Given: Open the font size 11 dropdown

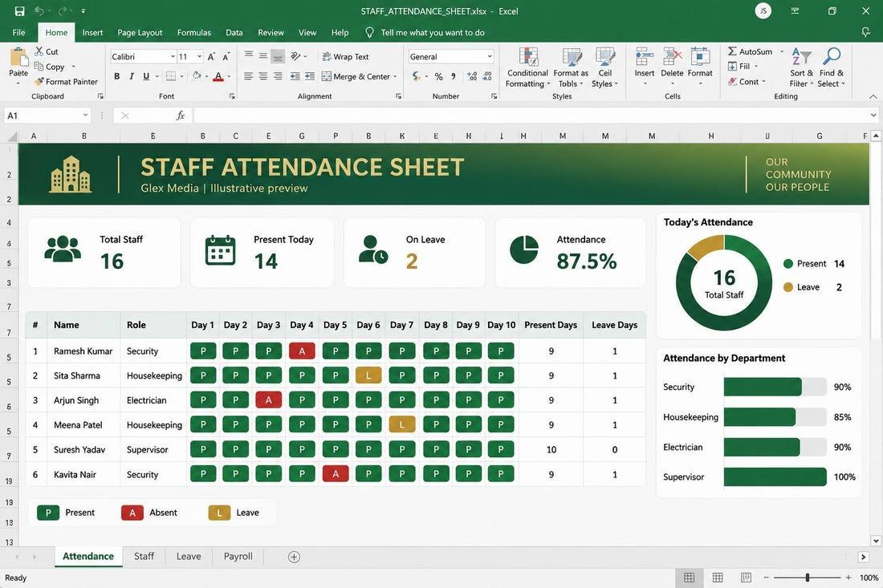Looking at the screenshot, I should click(199, 57).
